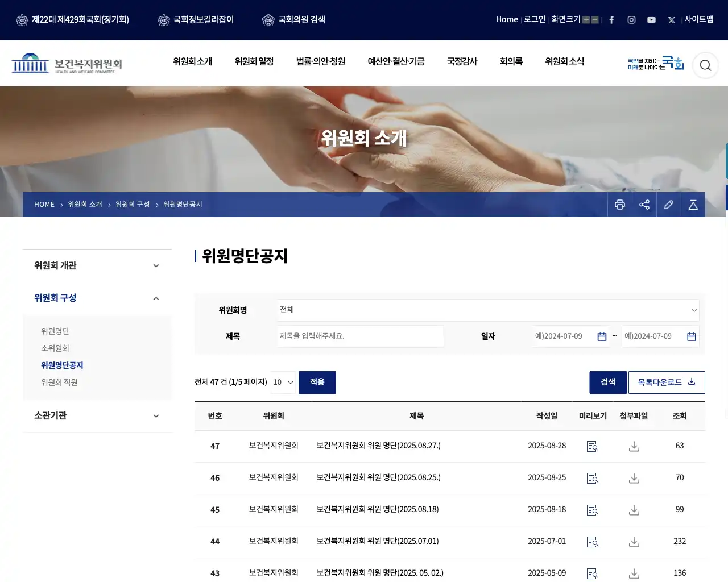Image resolution: width=728 pixels, height=582 pixels.
Task: Open the YouTube icon link
Action: click(x=651, y=20)
